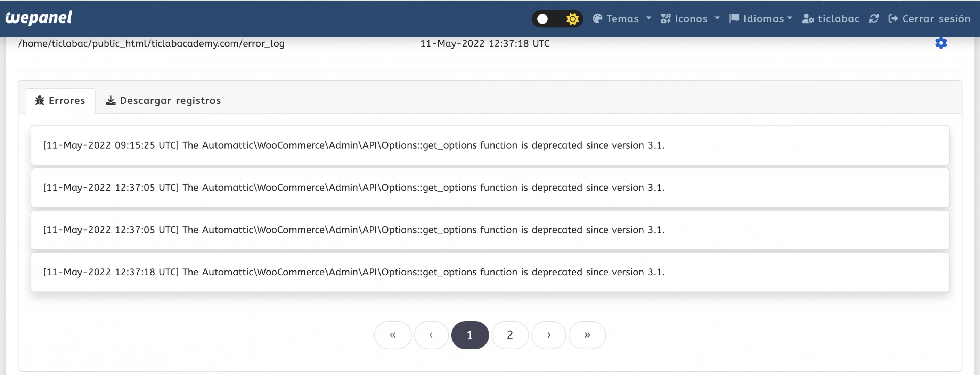This screenshot has width=980, height=375.
Task: Go to first page with « button
Action: (x=393, y=335)
